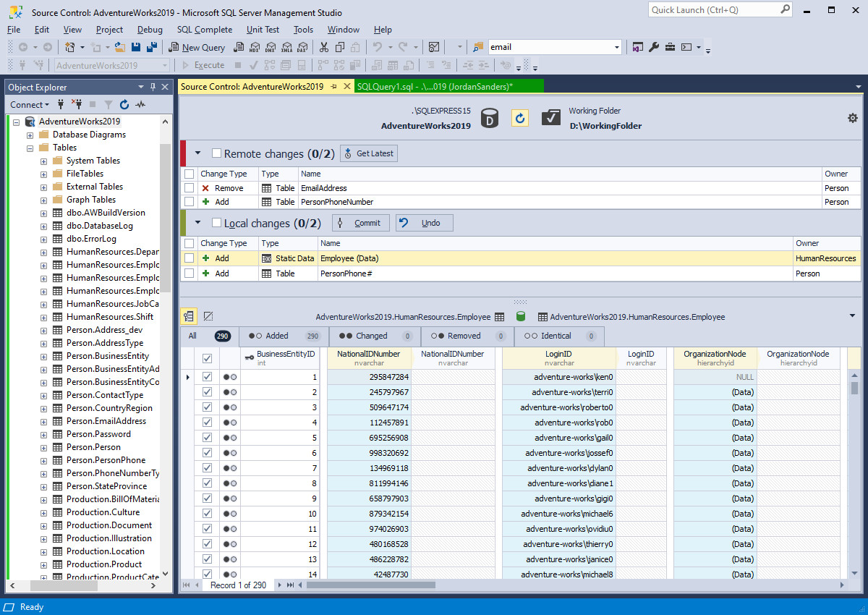Check the PersonPhone# local change row checkbox
This screenshot has height=615, width=868.
tap(190, 273)
